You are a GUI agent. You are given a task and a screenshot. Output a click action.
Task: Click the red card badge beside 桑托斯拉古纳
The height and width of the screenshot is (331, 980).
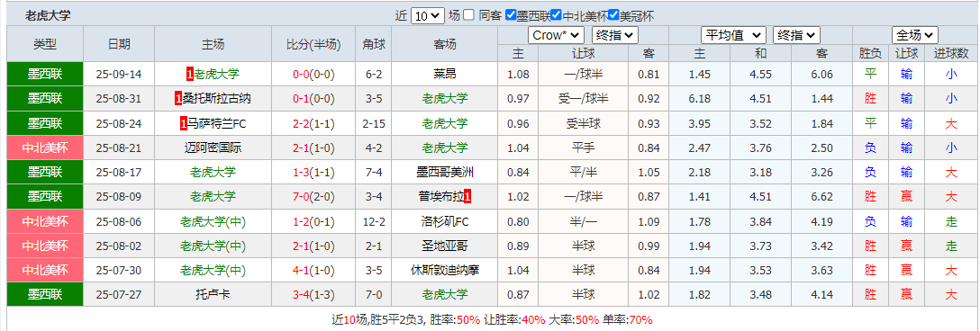[x=178, y=99]
